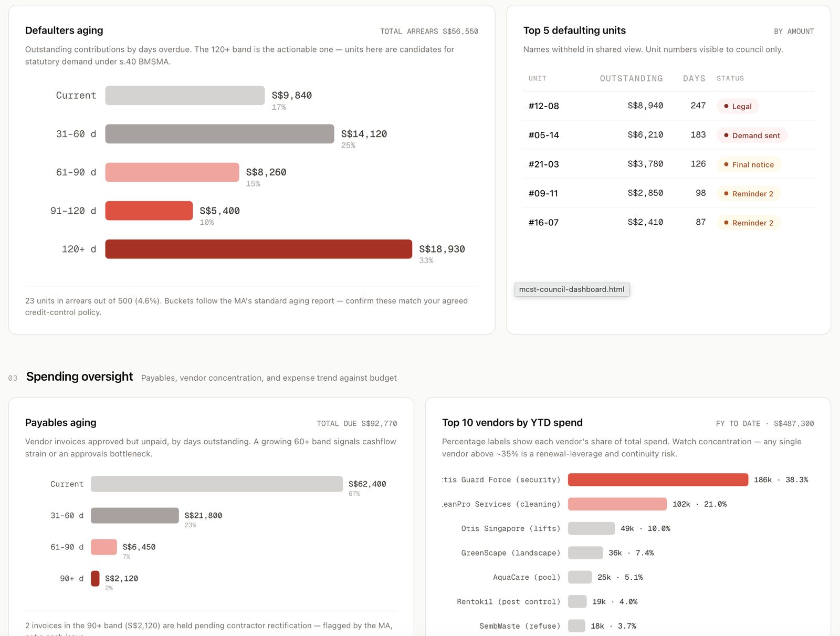The image size is (840, 636).
Task: Select the 91-120 d red arrears bar
Action: (149, 211)
